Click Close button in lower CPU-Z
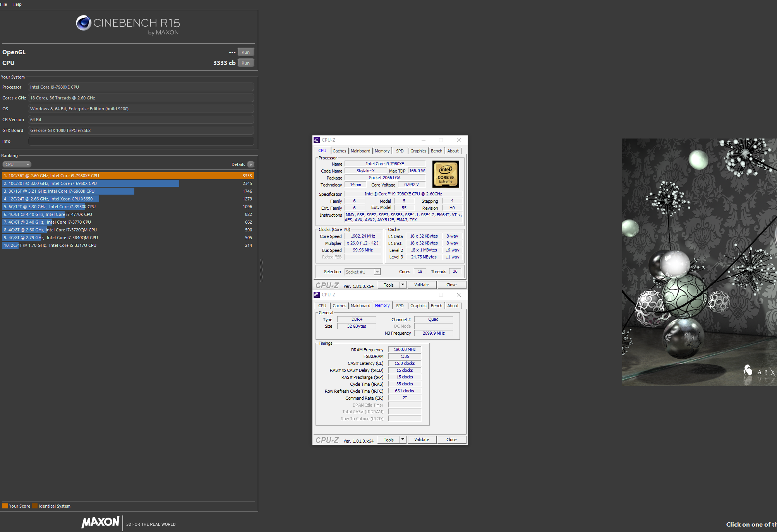Image resolution: width=777 pixels, height=532 pixels. [x=451, y=440]
